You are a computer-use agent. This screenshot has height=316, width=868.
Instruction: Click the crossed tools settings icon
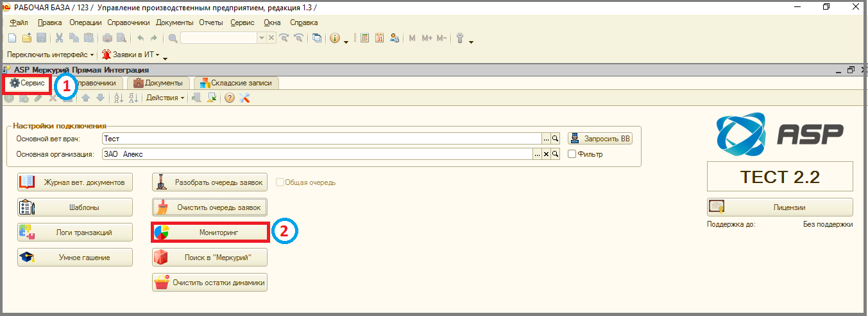click(244, 98)
